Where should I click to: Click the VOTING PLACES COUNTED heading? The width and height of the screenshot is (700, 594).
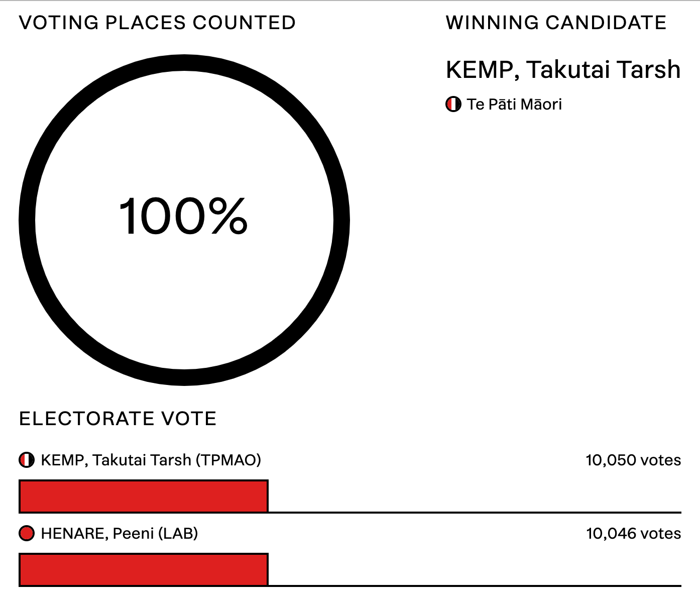(157, 23)
